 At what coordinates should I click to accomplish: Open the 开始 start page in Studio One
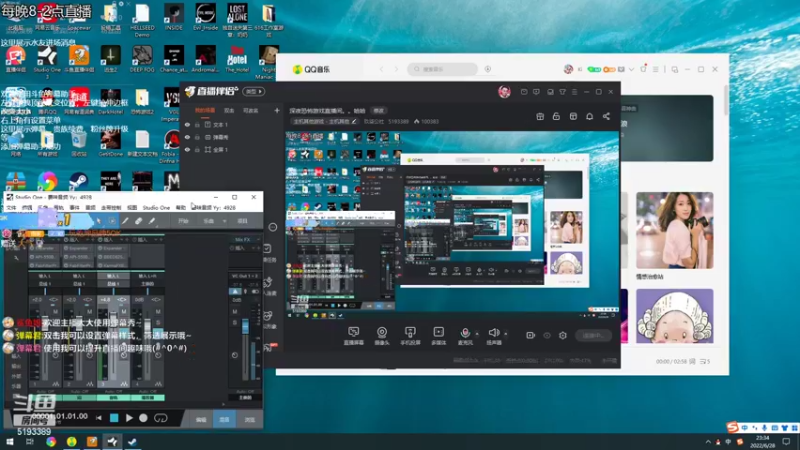[183, 221]
